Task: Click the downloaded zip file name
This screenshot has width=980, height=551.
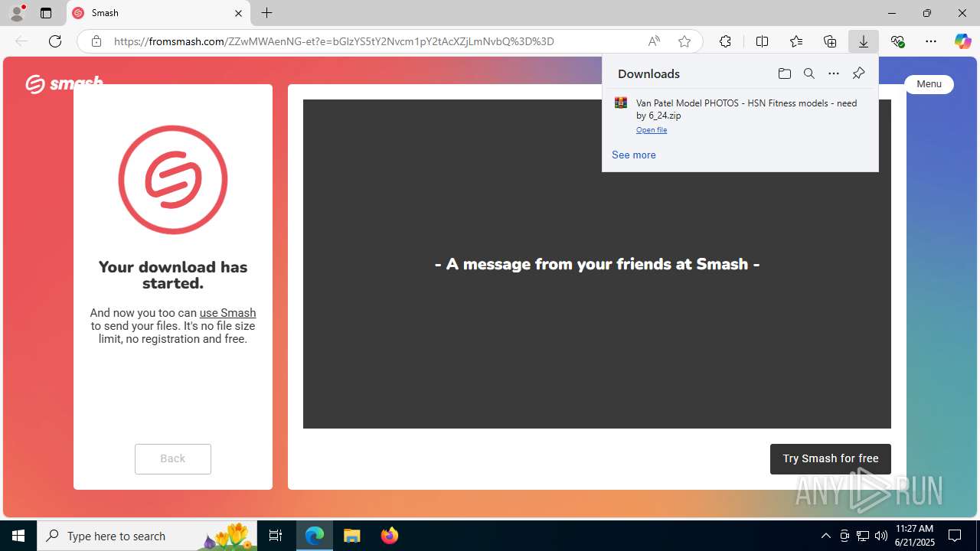Action: 746,109
